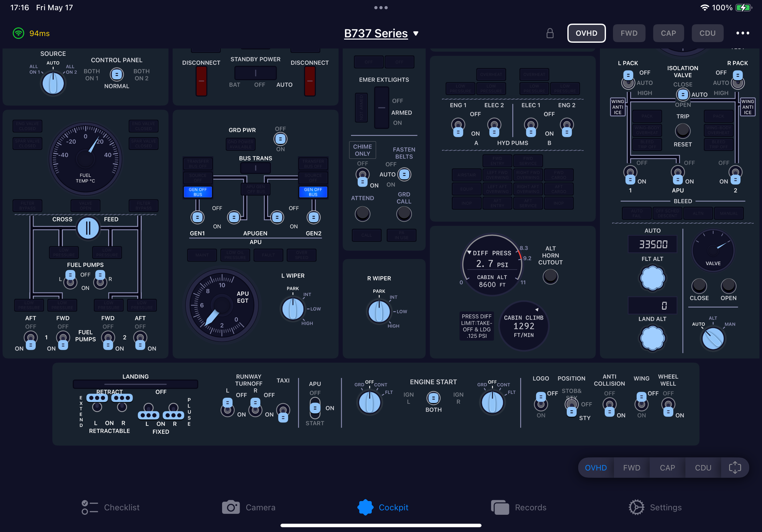Turn the FLT ALT selector knob
The image size is (762, 532).
[x=653, y=278]
